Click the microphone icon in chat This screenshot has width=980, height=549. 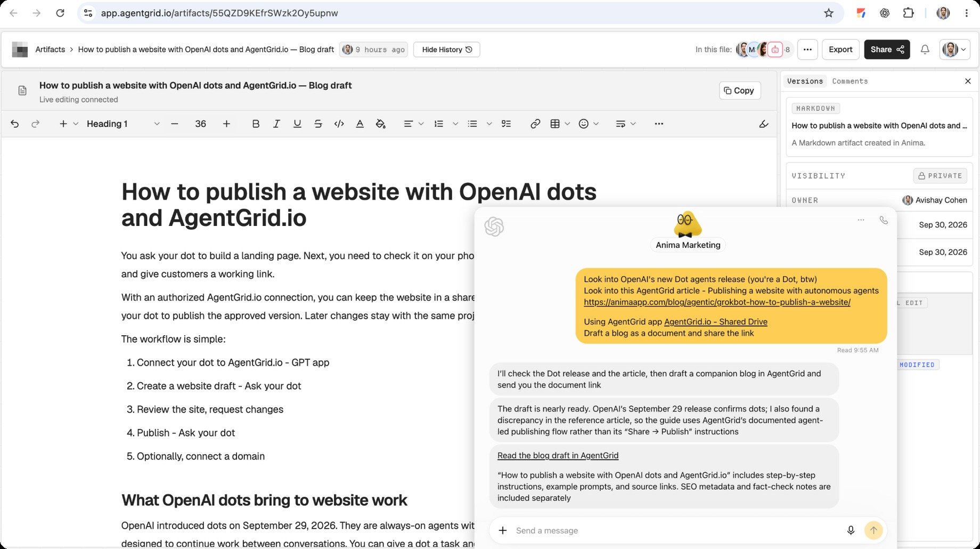851,530
